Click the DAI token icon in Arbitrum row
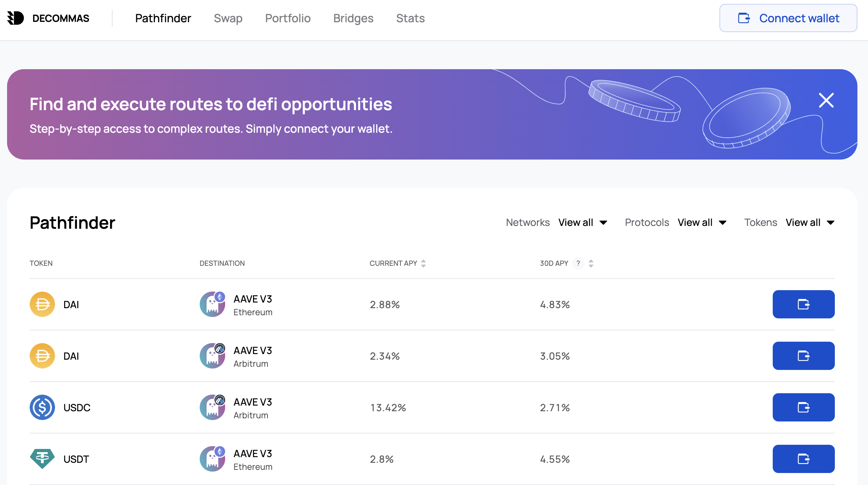Viewport: 868px width, 485px height. pyautogui.click(x=42, y=356)
